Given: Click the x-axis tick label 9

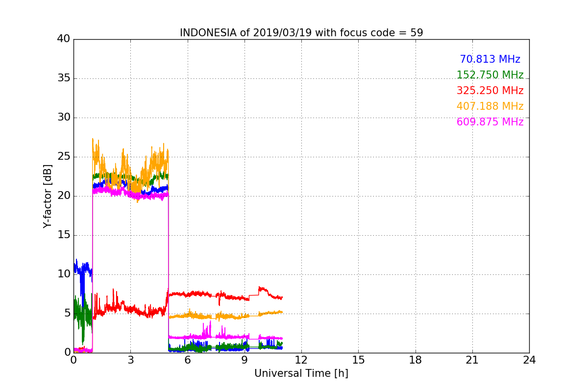Looking at the screenshot, I should [245, 360].
